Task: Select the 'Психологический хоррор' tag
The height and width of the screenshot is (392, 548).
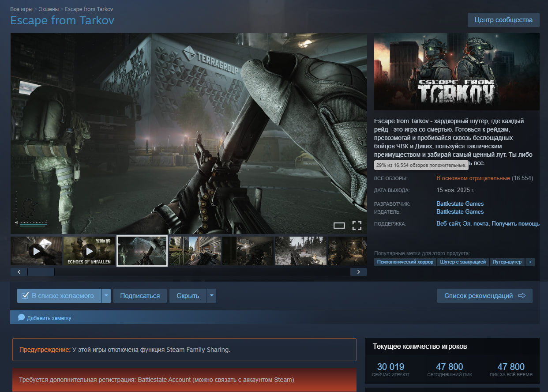Action: point(405,262)
